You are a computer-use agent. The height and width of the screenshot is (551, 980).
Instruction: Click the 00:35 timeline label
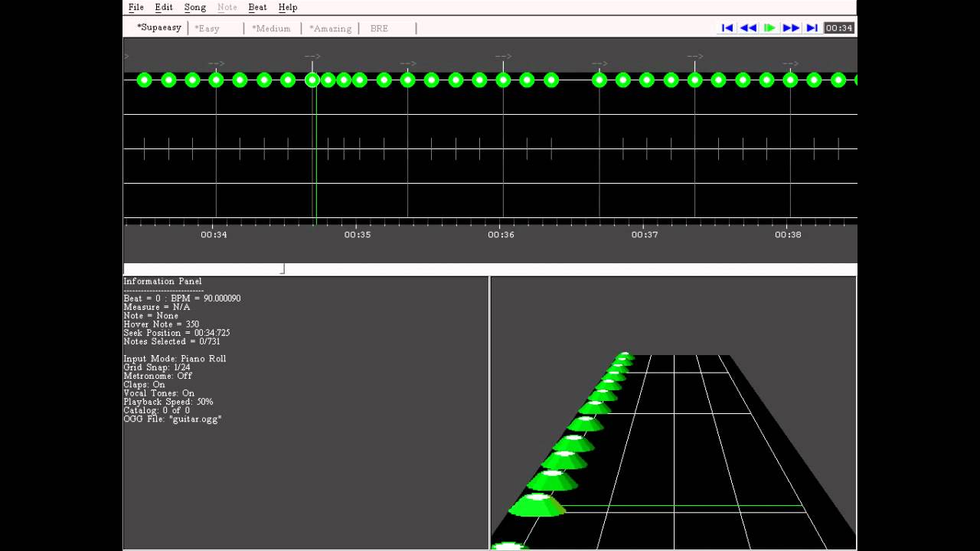(358, 235)
